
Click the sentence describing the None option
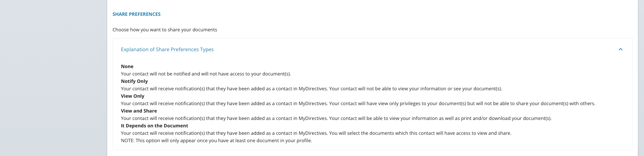(206, 74)
